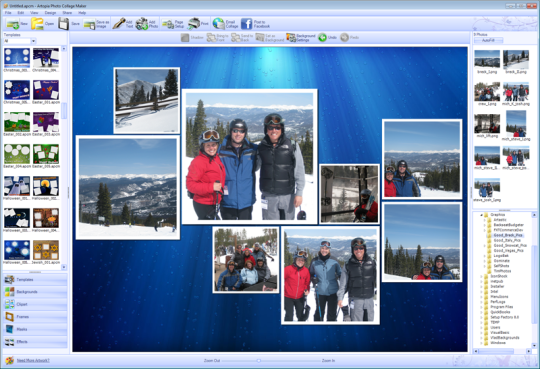540x369 pixels.
Task: Select the Good_Breck_Pics folder
Action: (x=508, y=235)
